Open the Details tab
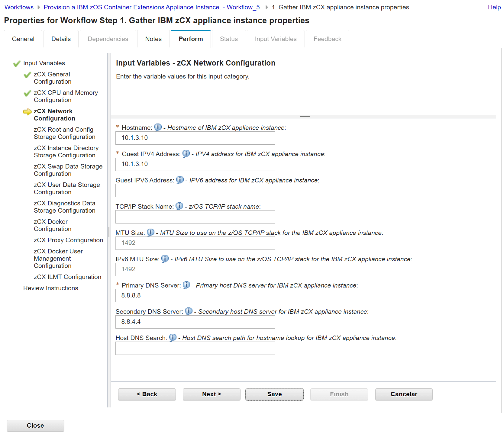Screen dimensions: 504x434 [61, 39]
